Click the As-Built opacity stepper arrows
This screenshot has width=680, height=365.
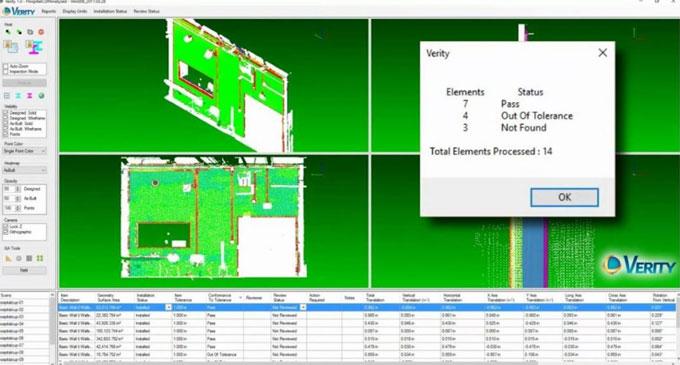click(x=18, y=199)
